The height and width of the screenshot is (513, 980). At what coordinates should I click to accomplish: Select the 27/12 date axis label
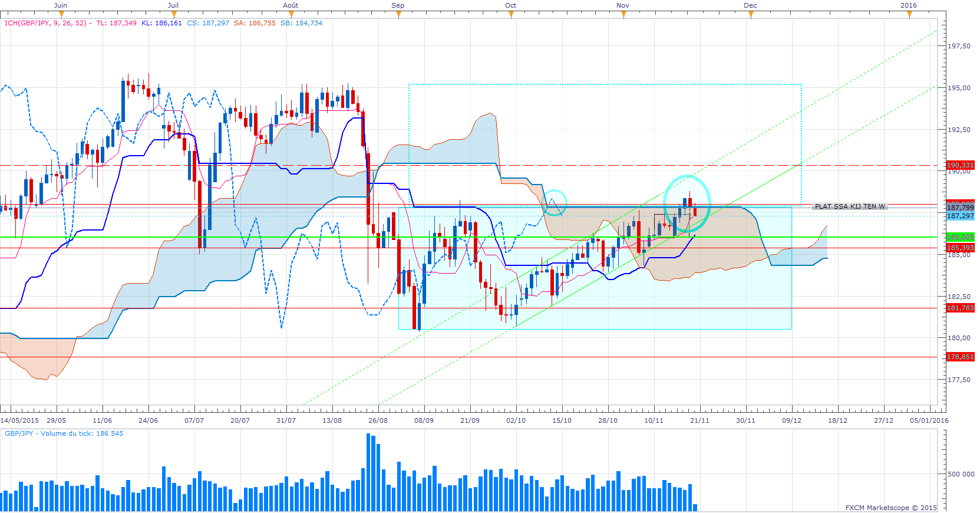click(884, 420)
